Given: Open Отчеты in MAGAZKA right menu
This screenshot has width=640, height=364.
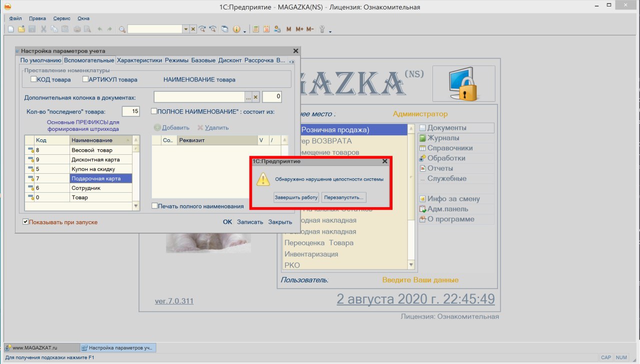Looking at the screenshot, I should pos(440,168).
